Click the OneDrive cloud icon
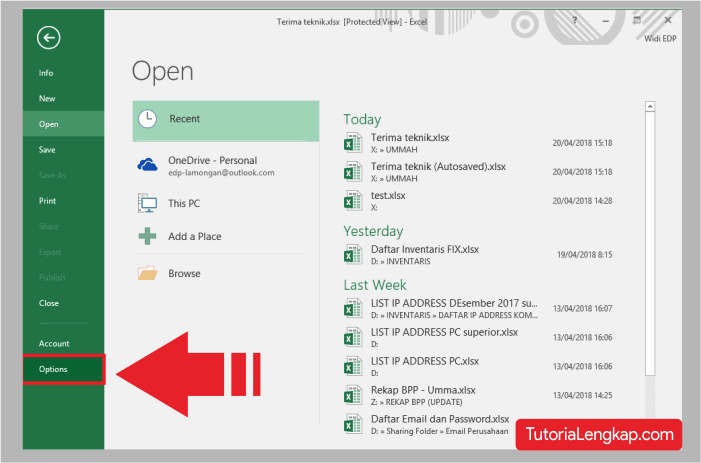 pos(147,165)
